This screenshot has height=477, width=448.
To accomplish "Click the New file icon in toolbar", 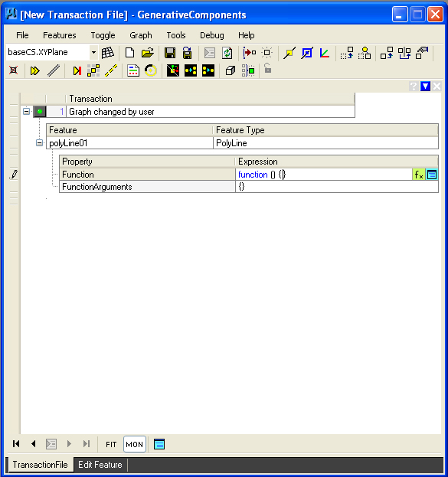I will (x=130, y=53).
